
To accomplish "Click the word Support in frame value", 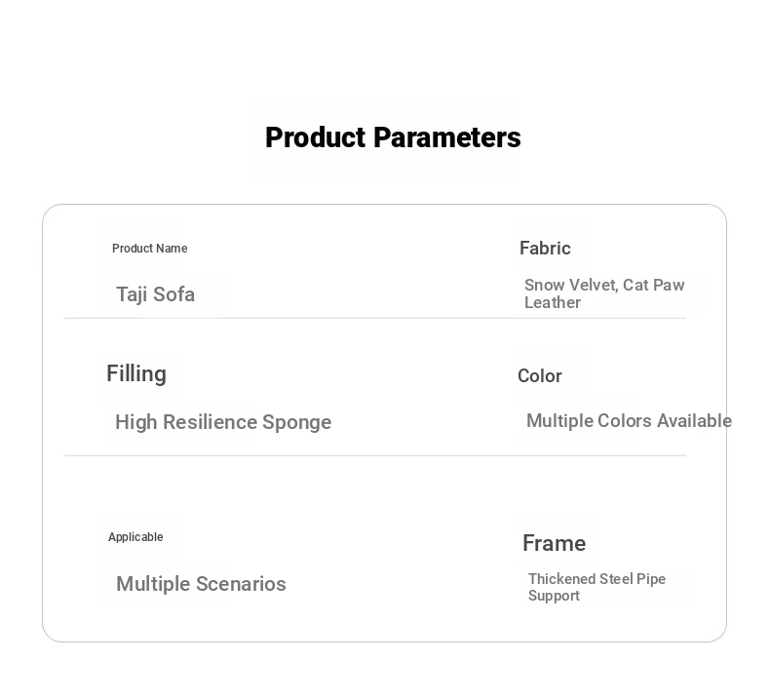I will [554, 596].
